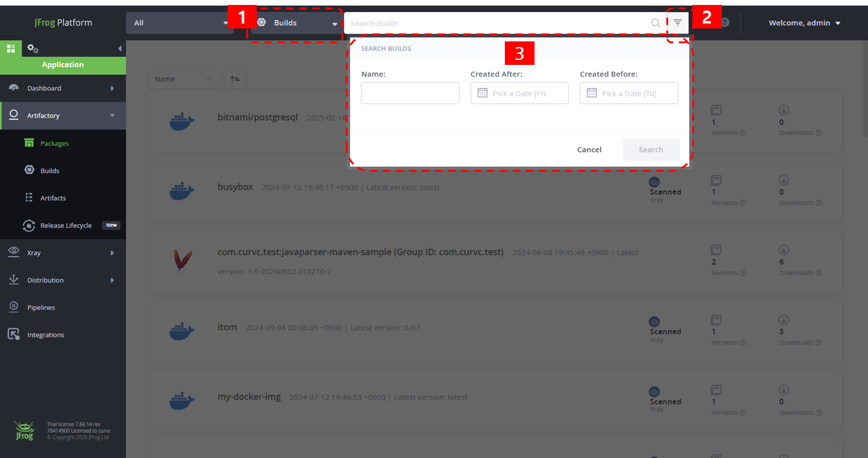Open the Builds search type dropdown

[x=298, y=23]
